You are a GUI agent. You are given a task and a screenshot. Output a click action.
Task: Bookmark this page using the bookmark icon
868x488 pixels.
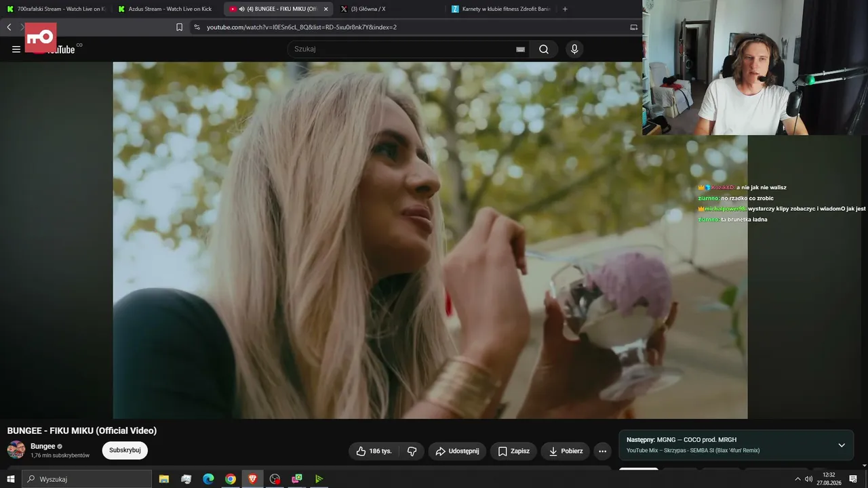click(x=180, y=27)
